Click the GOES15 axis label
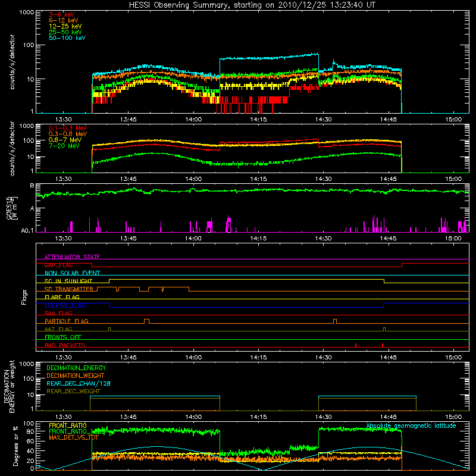The image size is (476, 476). click(9, 208)
